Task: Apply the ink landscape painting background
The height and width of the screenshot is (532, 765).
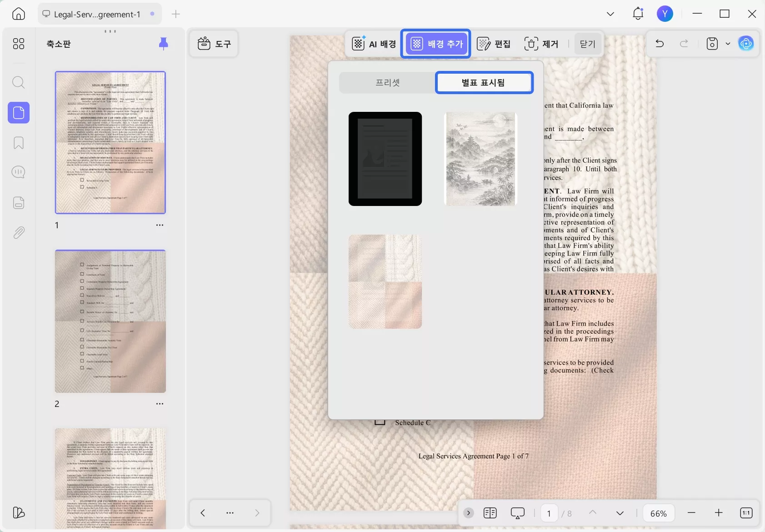Action: tap(480, 159)
